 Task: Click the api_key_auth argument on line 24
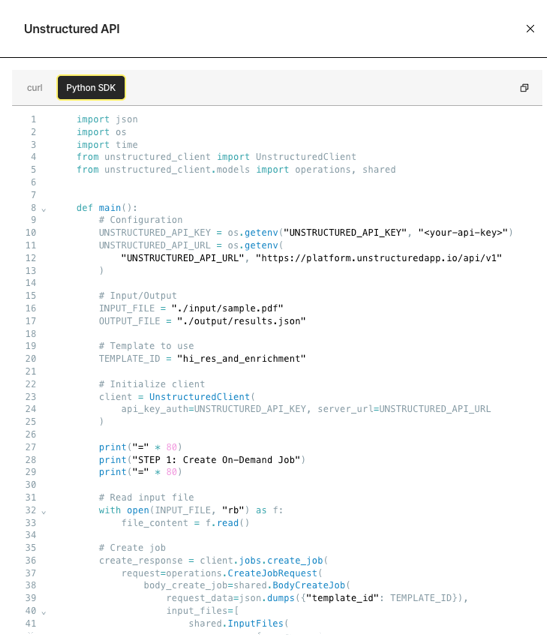[214, 409]
